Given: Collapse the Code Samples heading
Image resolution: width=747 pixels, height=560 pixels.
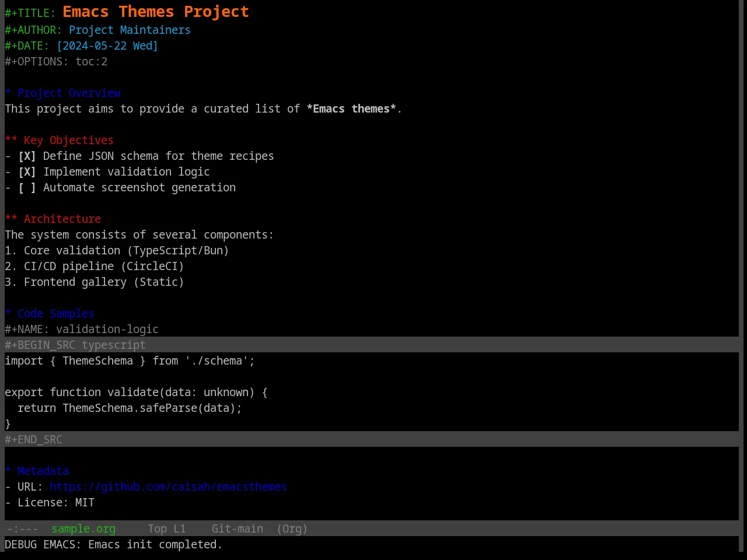Looking at the screenshot, I should click(x=50, y=314).
